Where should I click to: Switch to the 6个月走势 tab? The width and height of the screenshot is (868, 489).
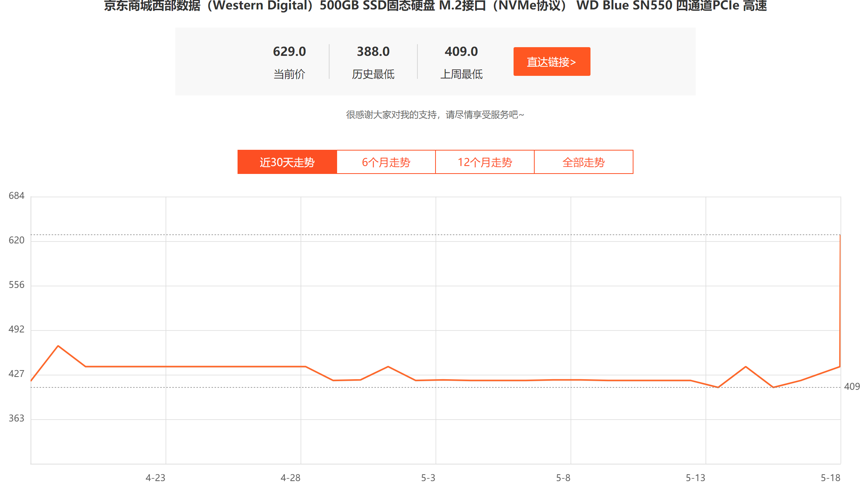pyautogui.click(x=386, y=162)
